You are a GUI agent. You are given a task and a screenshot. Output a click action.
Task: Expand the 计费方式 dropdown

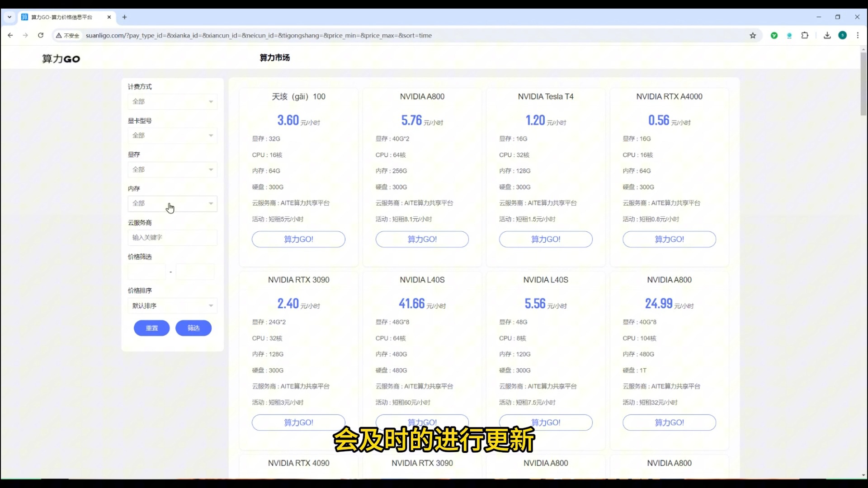coord(172,102)
